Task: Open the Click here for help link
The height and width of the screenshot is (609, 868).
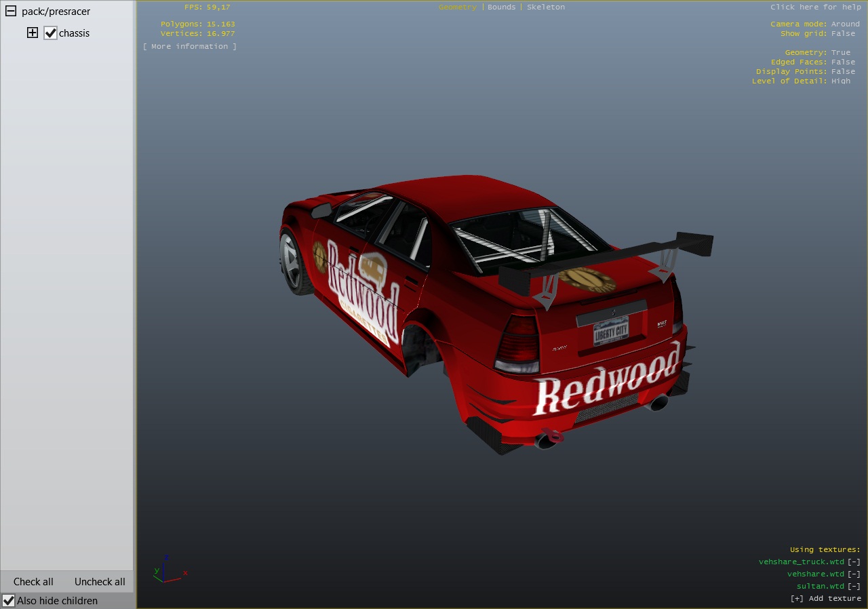Action: [x=815, y=7]
